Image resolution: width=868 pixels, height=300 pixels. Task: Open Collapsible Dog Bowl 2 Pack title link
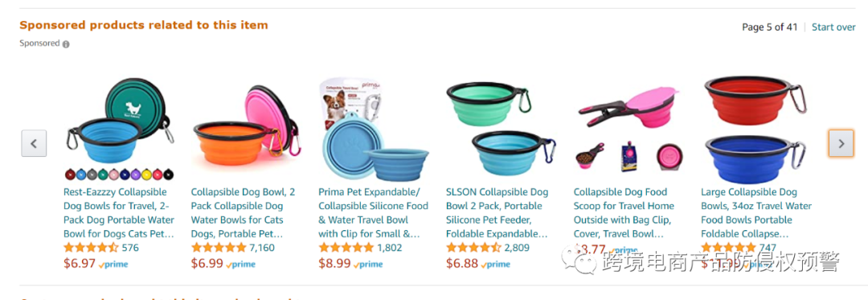243,213
